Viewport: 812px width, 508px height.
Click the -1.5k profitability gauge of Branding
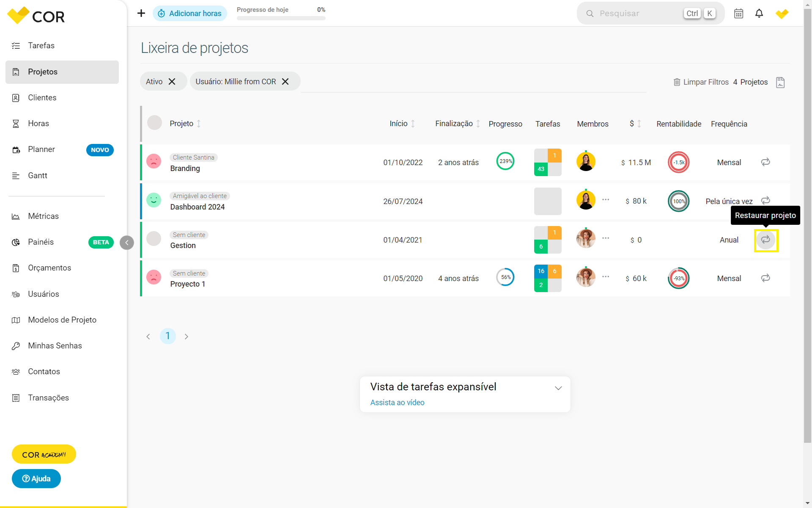pyautogui.click(x=679, y=162)
